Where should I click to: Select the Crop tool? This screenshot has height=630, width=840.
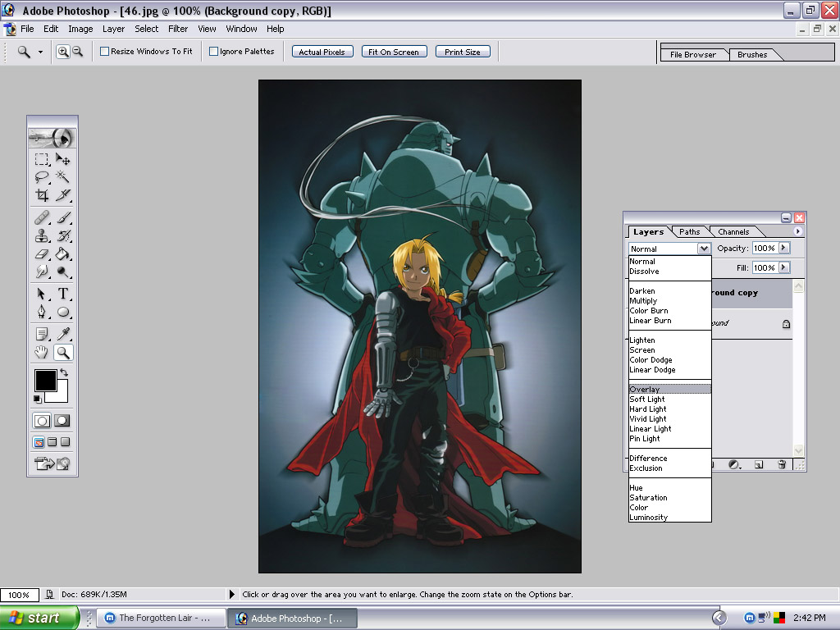42,195
